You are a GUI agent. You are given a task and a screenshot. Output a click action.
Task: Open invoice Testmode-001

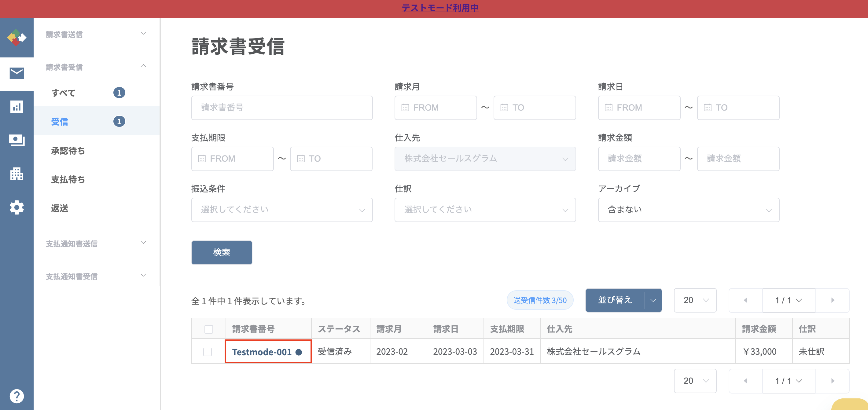[x=262, y=352]
